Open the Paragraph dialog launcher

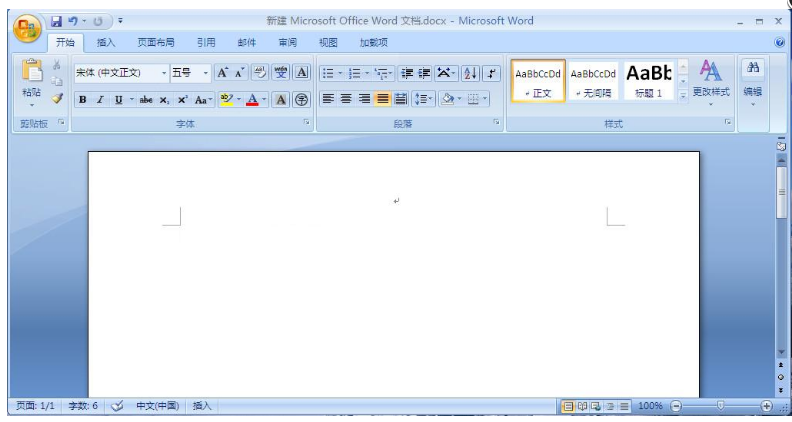click(497, 122)
